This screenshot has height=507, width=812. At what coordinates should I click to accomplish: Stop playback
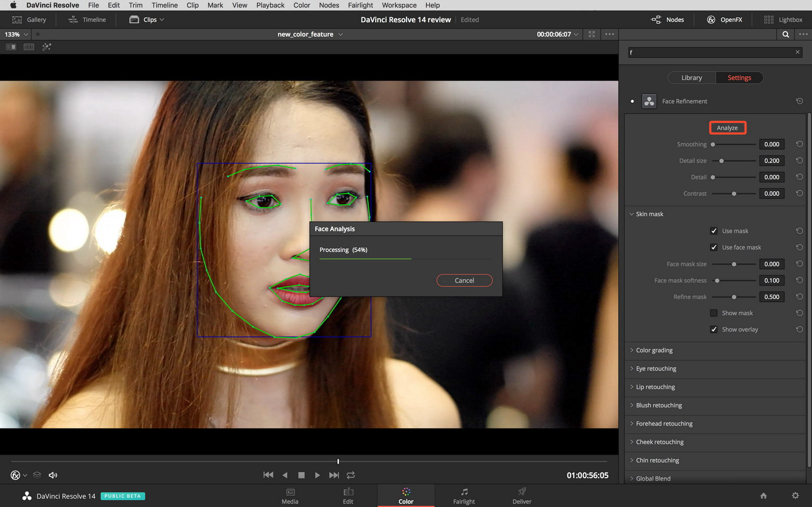(302, 475)
